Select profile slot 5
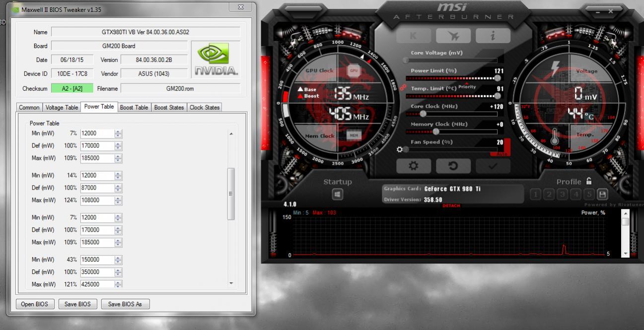Viewport: 644px width, 330px height. pyautogui.click(x=589, y=195)
